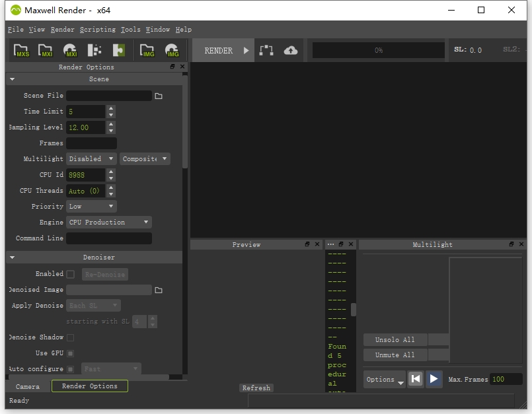Browse for Scene File with folder icon
Screen dimensions: 532x414
[159, 96]
